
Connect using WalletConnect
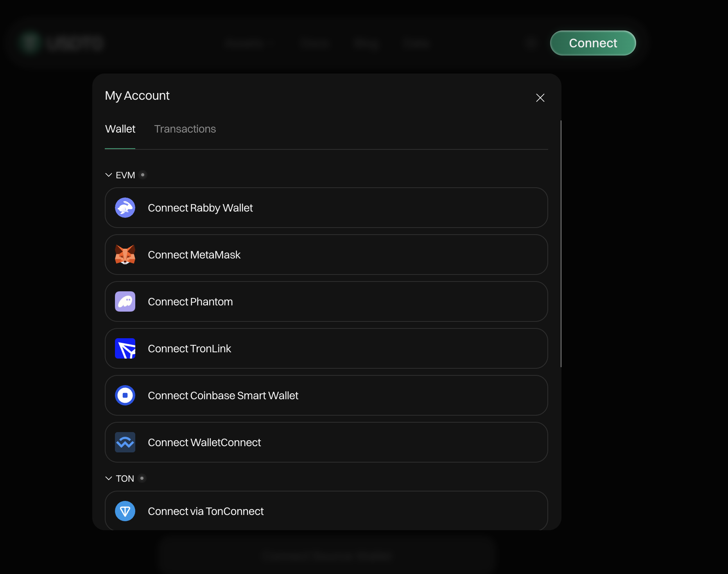[326, 442]
